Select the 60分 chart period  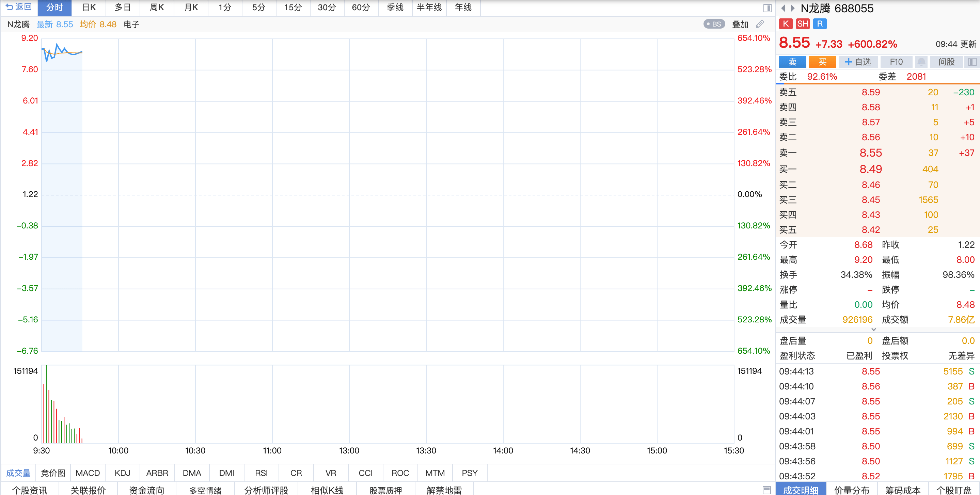[x=361, y=7]
